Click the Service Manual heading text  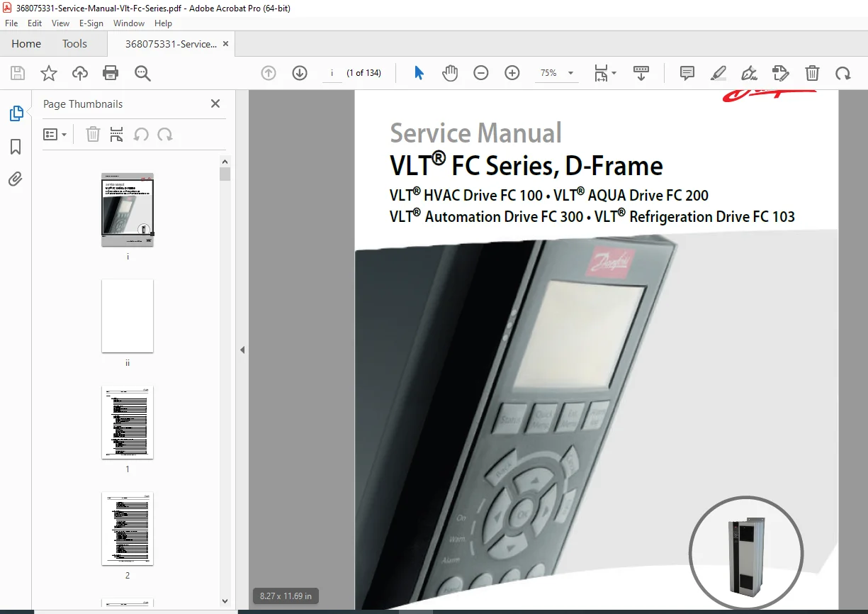point(475,133)
